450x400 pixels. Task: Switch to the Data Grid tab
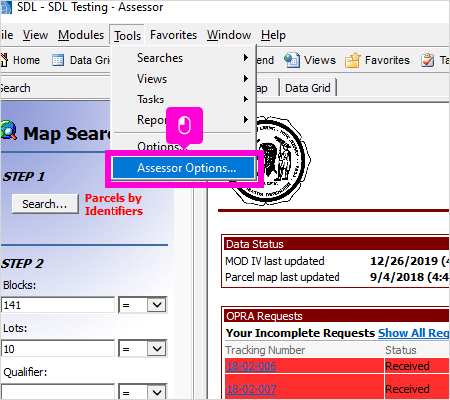pos(308,88)
